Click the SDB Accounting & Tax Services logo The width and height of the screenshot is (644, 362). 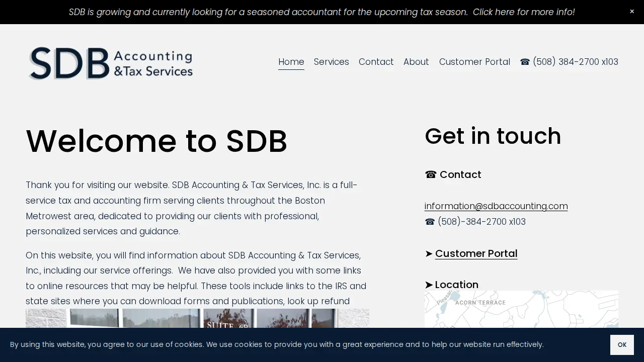111,63
